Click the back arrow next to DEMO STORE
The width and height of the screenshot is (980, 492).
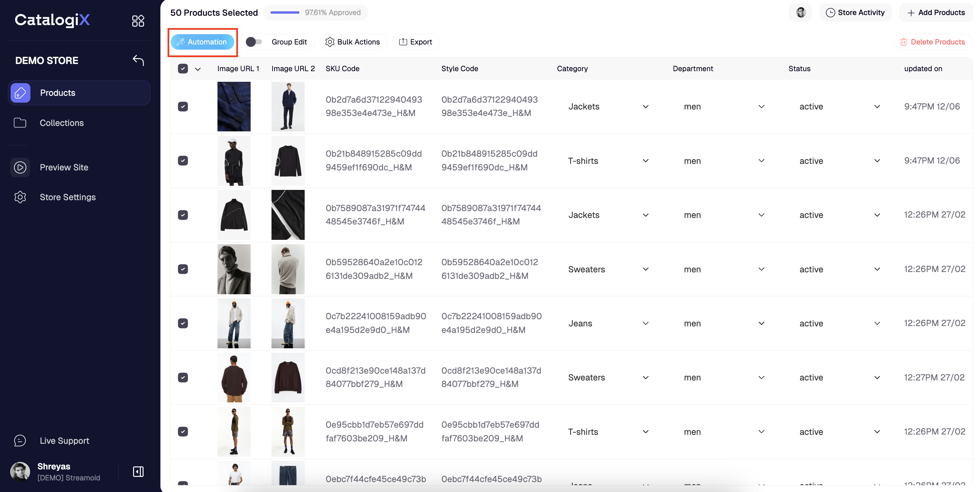click(x=138, y=60)
